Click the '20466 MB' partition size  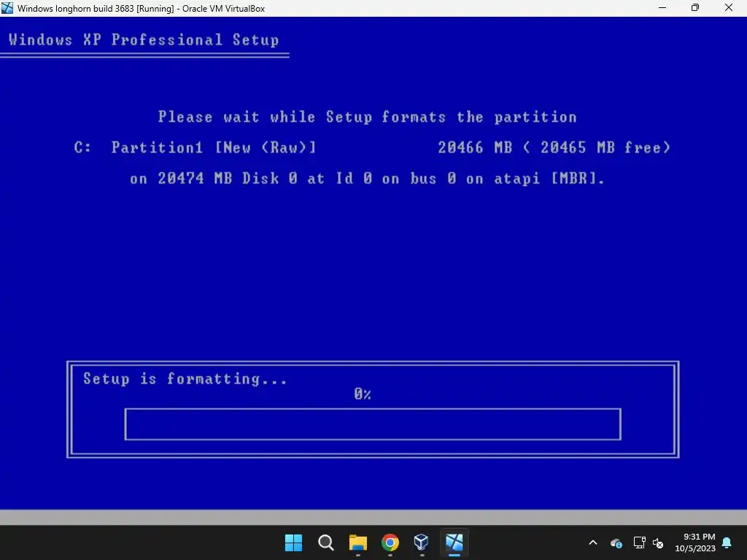pos(475,147)
